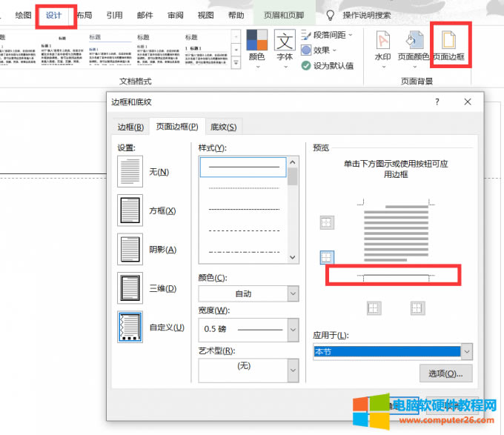Toggle the left border button under preview
The height and width of the screenshot is (435, 504).
click(374, 308)
